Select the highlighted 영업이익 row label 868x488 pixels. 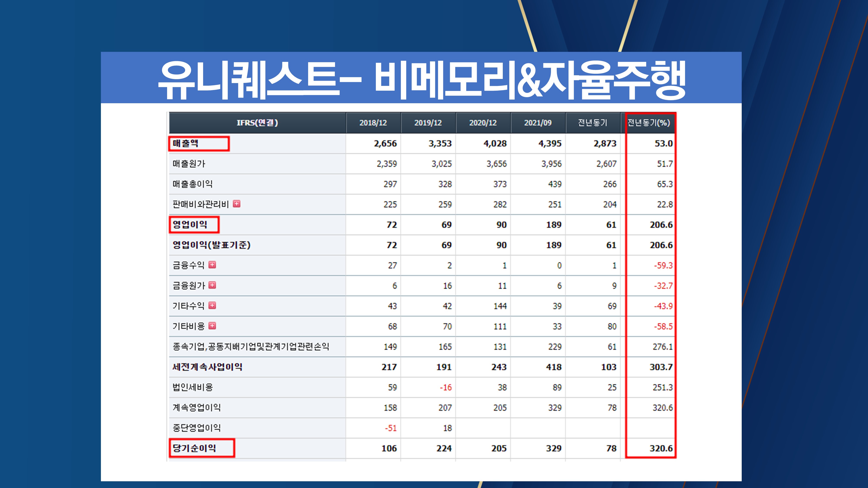click(x=190, y=225)
